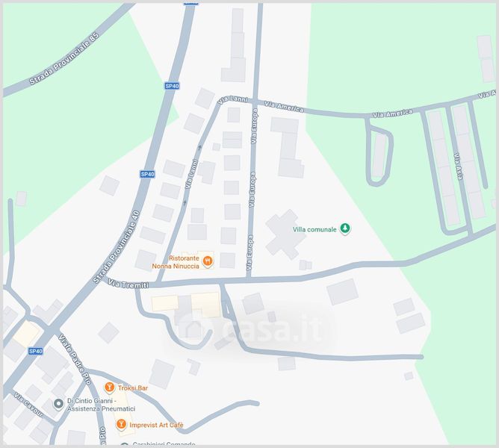The image size is (499, 448).
Task: Click the SP40 shield above Strada Provinciale 40 label
Action: tap(148, 174)
